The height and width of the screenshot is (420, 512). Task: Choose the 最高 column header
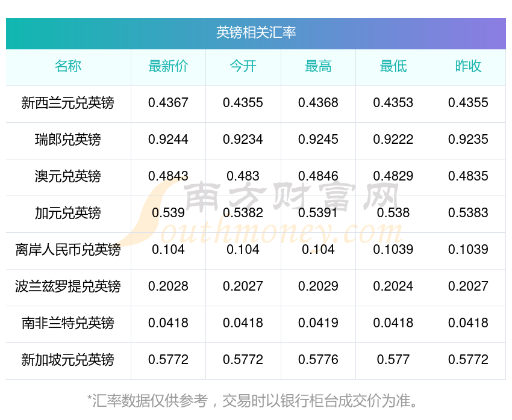coord(318,66)
